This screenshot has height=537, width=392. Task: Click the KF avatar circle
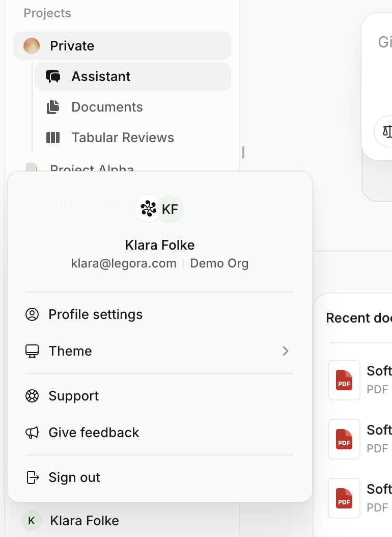click(170, 209)
